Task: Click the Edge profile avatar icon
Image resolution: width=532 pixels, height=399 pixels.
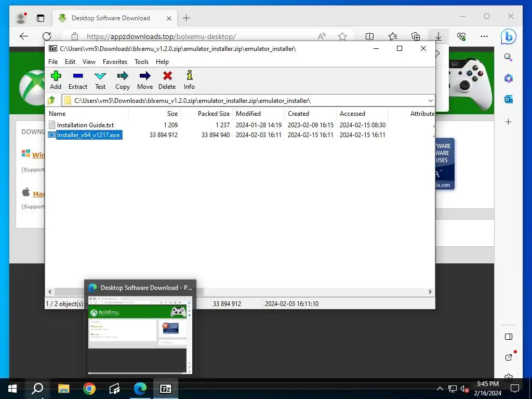Action: (21, 18)
